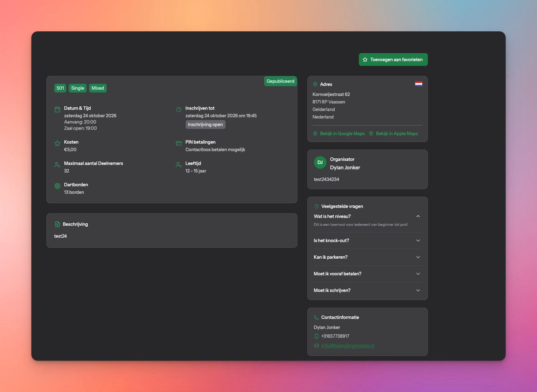The width and height of the screenshot is (537, 392).
Task: Click the phone number +31657738917
Action: 335,336
